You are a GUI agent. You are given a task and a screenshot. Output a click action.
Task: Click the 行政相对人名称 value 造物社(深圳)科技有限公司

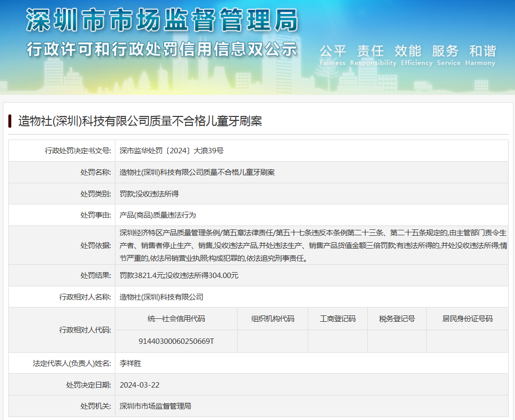[161, 297]
